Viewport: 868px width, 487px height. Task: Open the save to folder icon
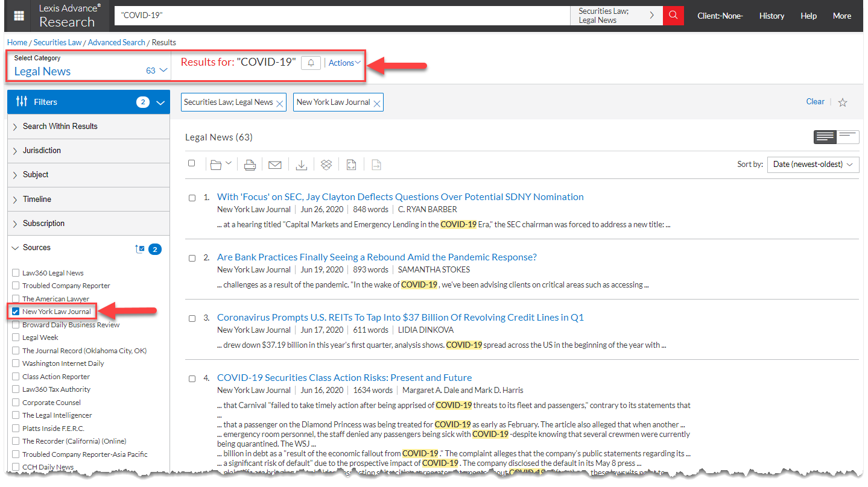click(216, 165)
